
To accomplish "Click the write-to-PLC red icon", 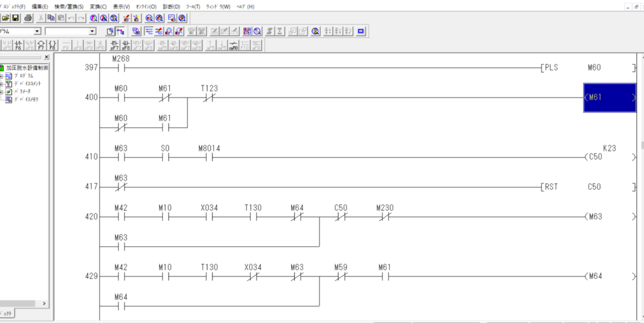I will click(x=126, y=18).
